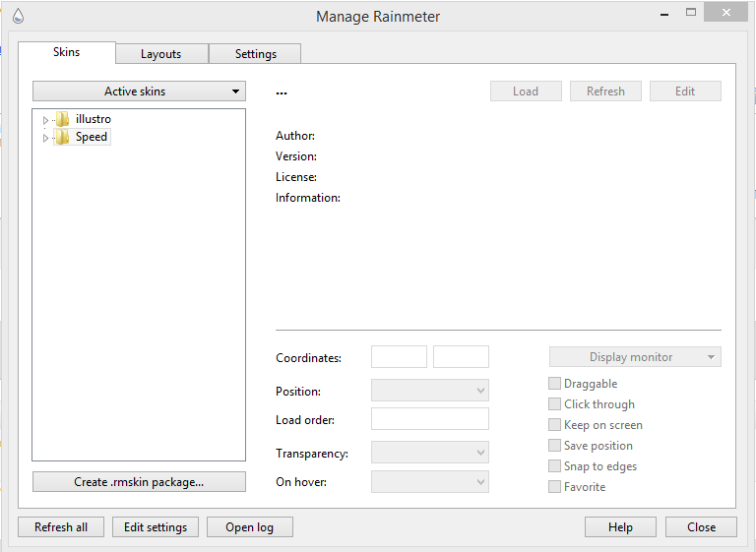Click the Close button at bottom
This screenshot has height=552, width=756.
[x=701, y=527]
